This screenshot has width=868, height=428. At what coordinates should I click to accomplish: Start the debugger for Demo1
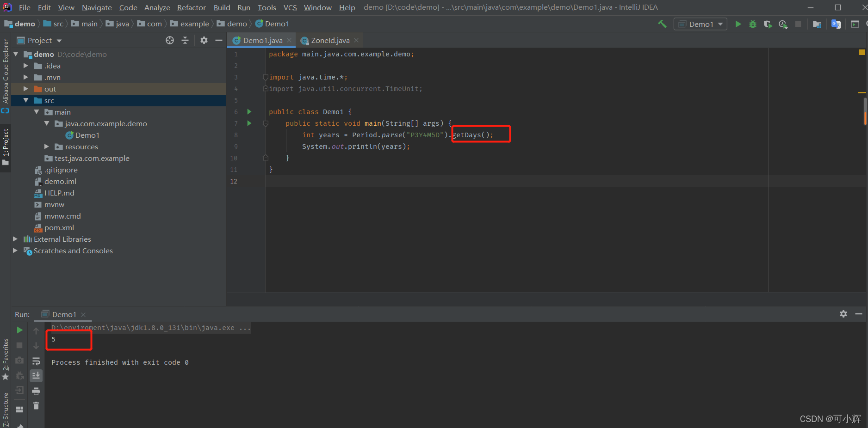coord(752,24)
